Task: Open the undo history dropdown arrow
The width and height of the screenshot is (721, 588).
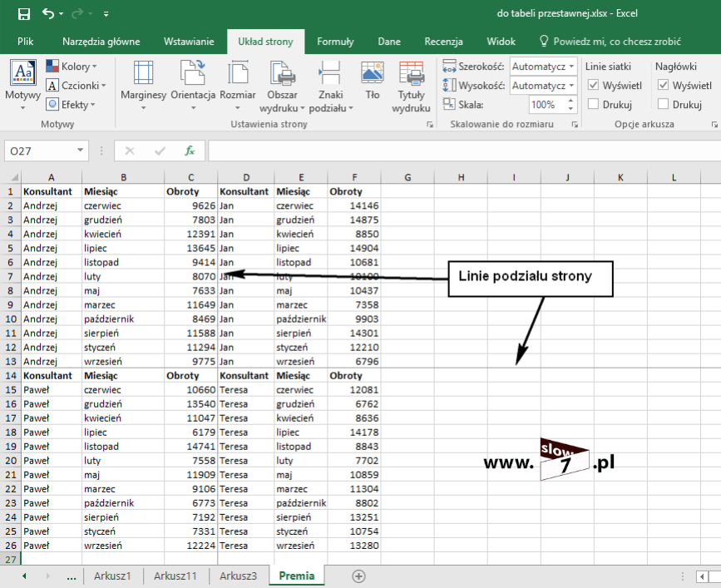Action: point(62,14)
